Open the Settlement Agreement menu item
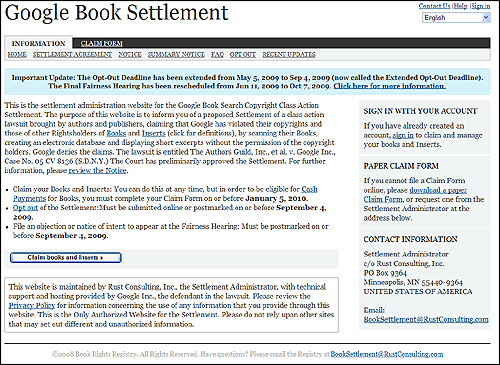This screenshot has width=500, height=365. click(72, 54)
